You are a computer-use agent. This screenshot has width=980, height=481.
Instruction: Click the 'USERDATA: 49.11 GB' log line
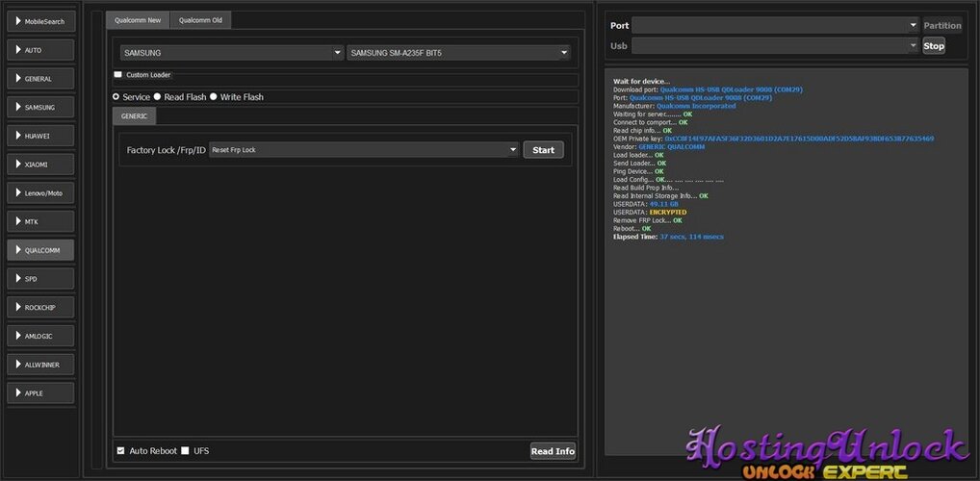point(646,204)
